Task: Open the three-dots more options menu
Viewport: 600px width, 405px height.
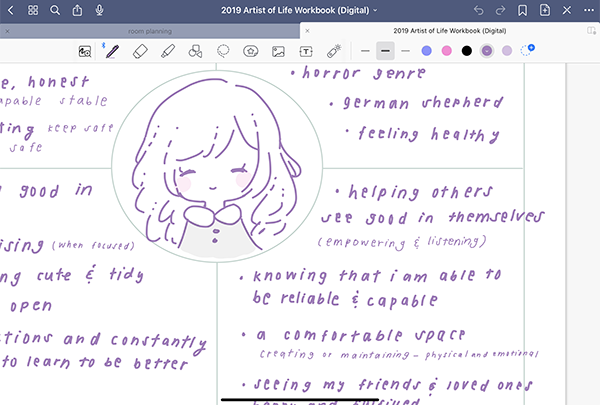Action: click(x=587, y=10)
